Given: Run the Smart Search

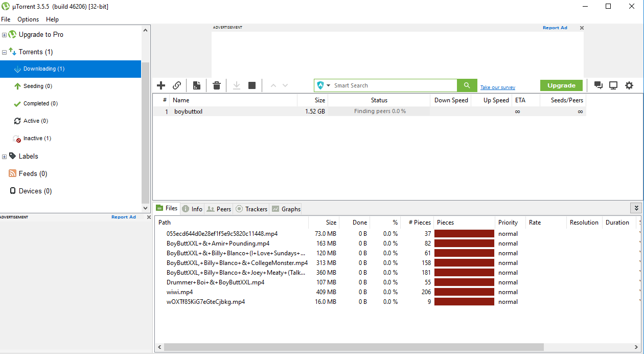Looking at the screenshot, I should click(x=467, y=85).
